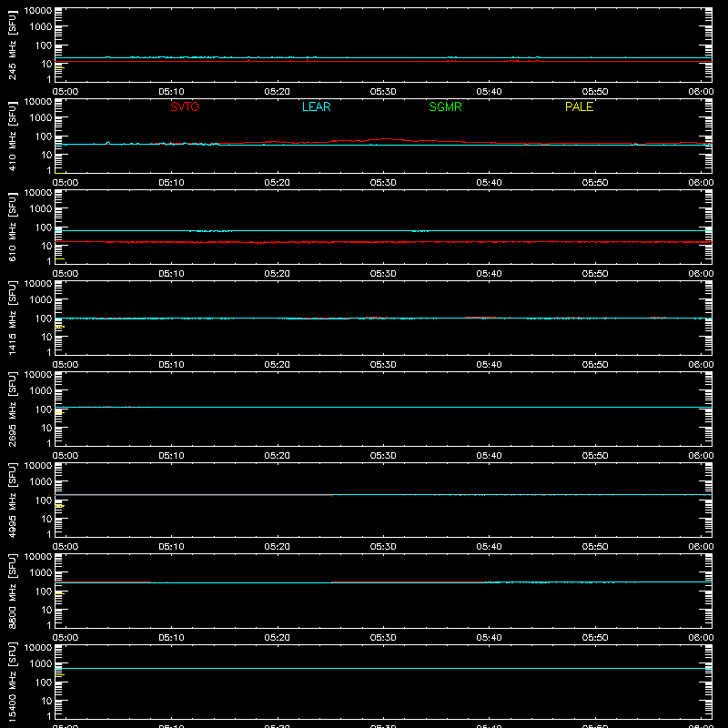Select the 4995 MHz [SFU] axis title
728x728 pixels.
[12, 500]
